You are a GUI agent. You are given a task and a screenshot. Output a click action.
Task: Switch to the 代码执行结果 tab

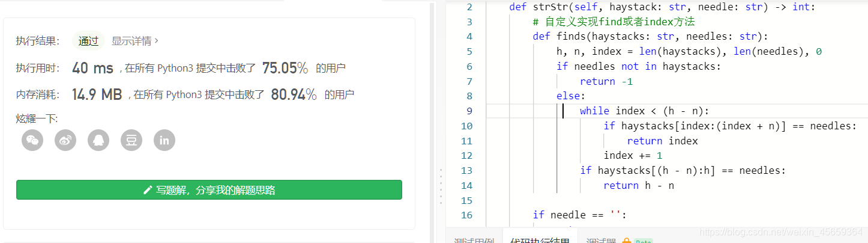(540, 241)
